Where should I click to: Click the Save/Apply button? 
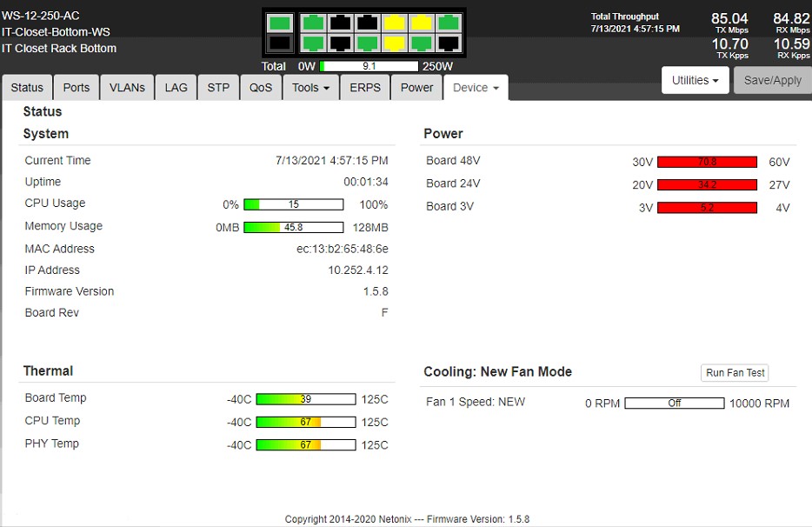point(773,80)
